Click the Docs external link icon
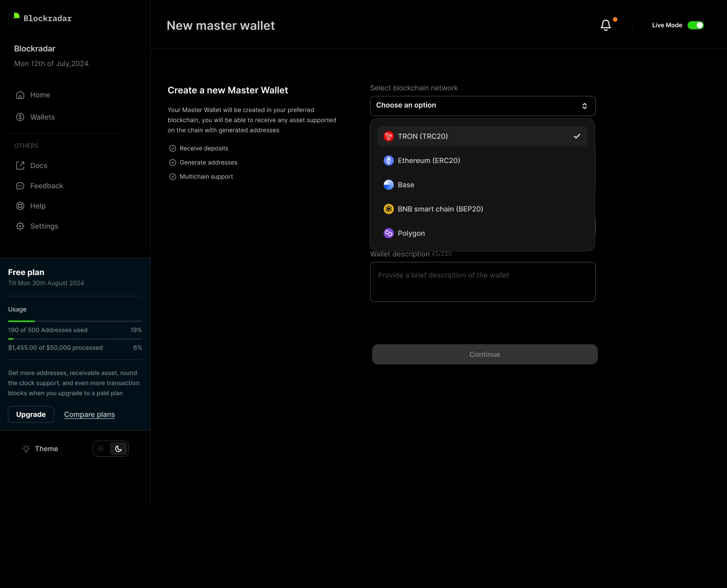The image size is (727, 588). (x=20, y=166)
